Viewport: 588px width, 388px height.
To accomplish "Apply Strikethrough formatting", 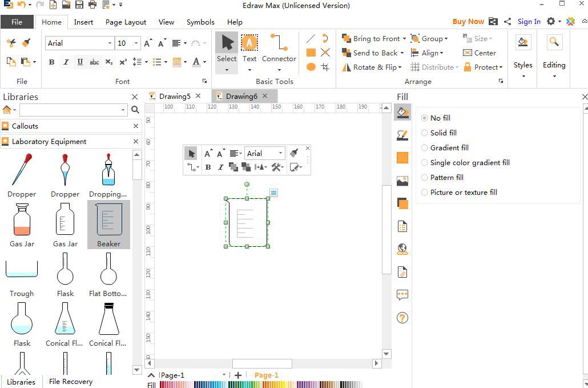I will pyautogui.click(x=95, y=62).
